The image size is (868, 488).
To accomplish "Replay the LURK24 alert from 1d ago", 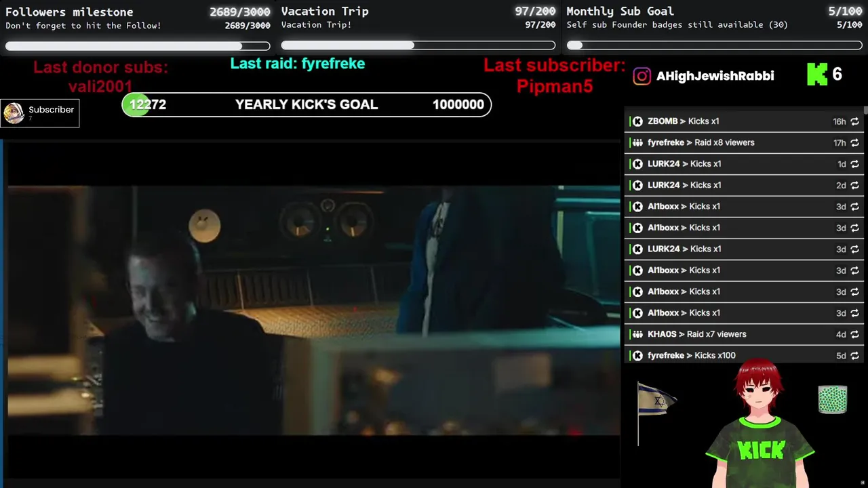I will pos(854,164).
